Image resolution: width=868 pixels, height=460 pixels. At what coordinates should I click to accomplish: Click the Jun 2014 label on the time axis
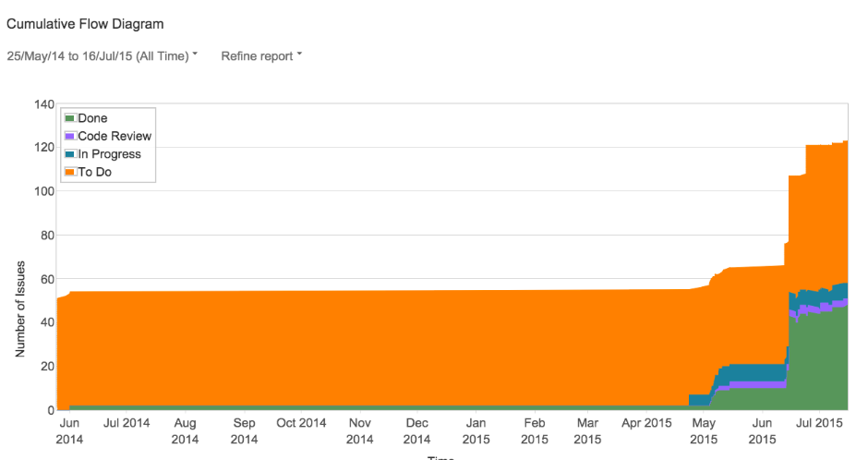point(69,430)
